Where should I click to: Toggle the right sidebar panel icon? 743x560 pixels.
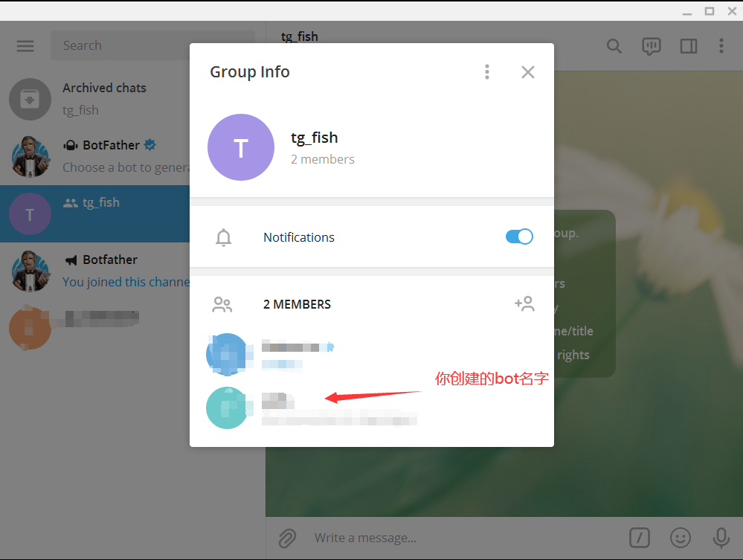coord(689,46)
